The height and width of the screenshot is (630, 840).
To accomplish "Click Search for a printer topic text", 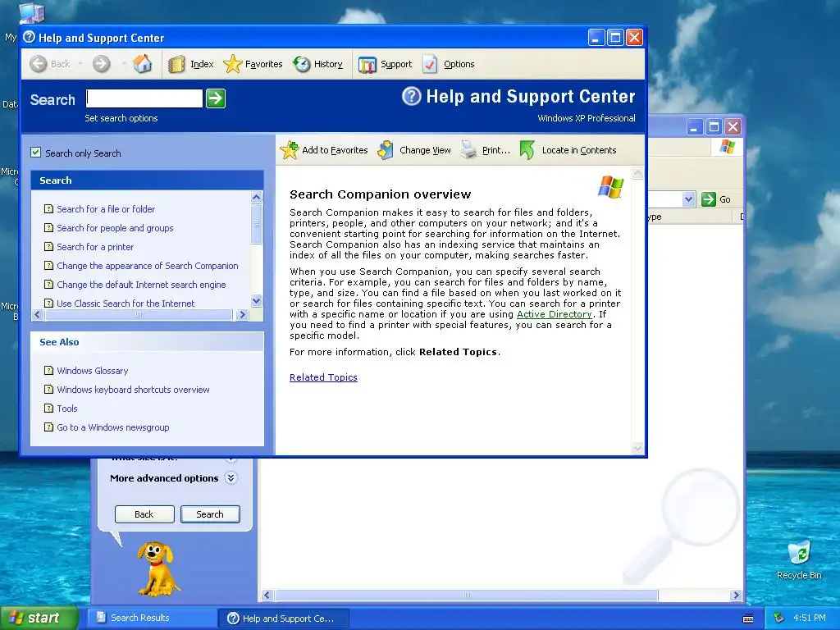I will point(95,246).
